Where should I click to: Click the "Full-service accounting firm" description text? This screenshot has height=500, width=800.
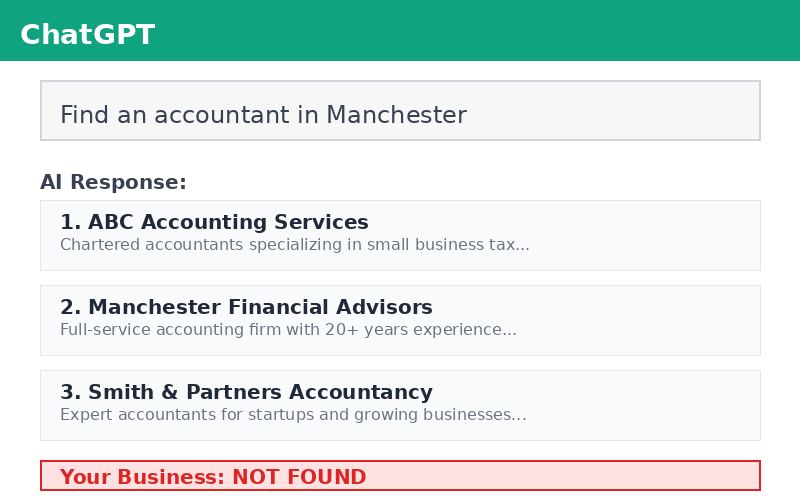tap(288, 330)
